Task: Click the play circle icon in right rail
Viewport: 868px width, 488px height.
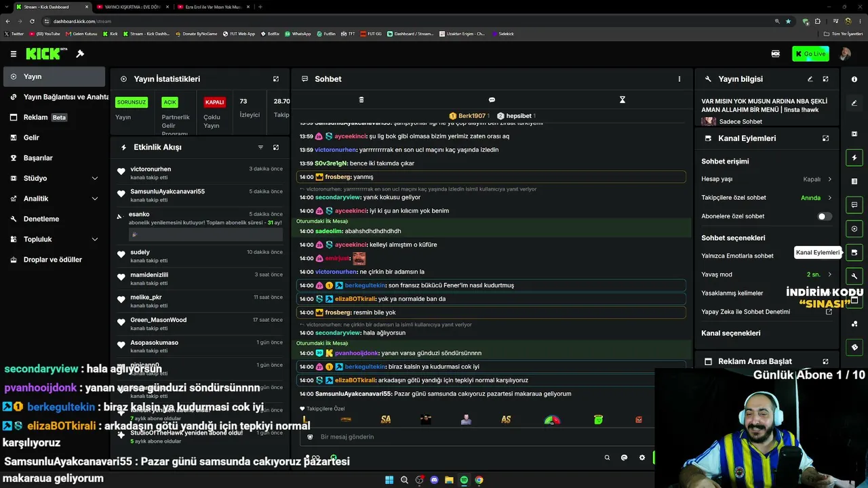Action: (854, 228)
